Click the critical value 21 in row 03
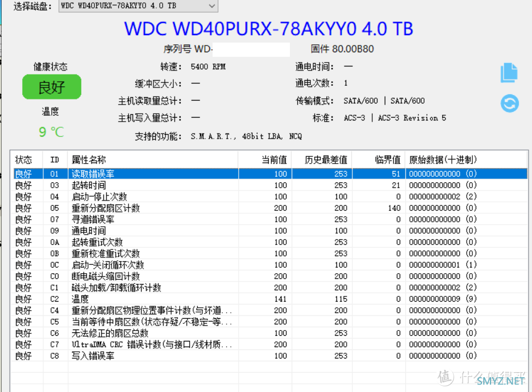The image size is (532, 392). (396, 185)
